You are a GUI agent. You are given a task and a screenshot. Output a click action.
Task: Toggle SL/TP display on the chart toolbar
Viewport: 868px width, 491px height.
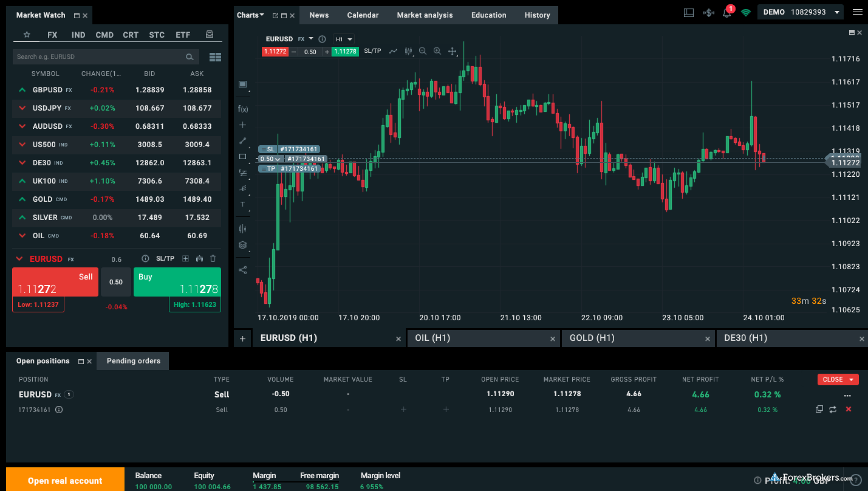372,51
